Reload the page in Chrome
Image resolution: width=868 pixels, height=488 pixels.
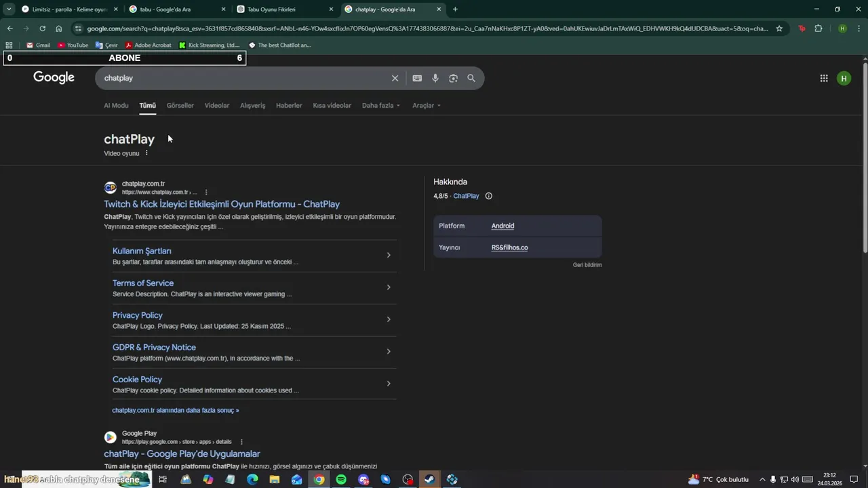(42, 28)
